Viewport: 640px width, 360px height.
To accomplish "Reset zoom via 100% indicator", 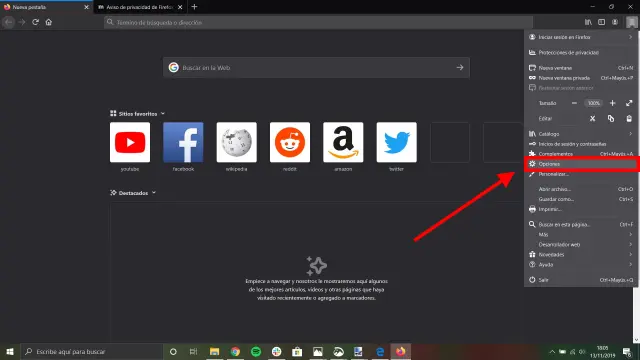I will pos(593,103).
